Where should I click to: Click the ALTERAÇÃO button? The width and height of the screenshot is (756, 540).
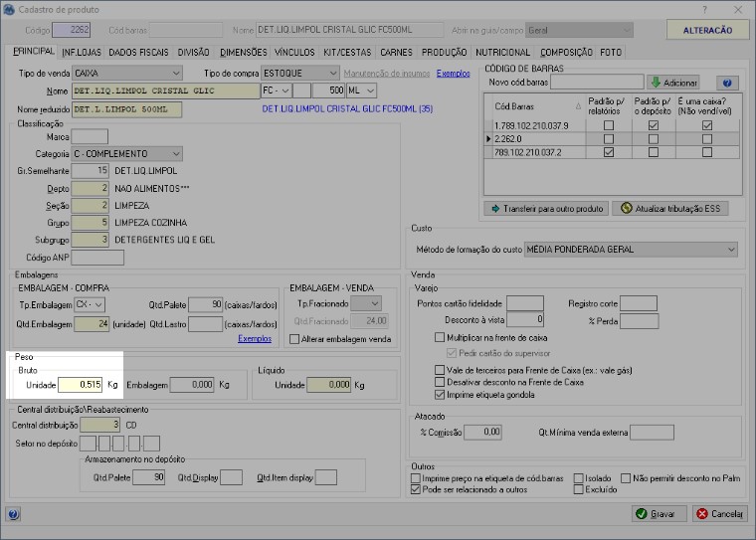[708, 30]
